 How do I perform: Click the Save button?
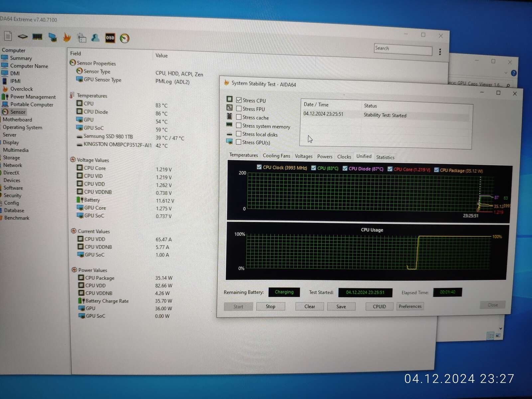[341, 306]
